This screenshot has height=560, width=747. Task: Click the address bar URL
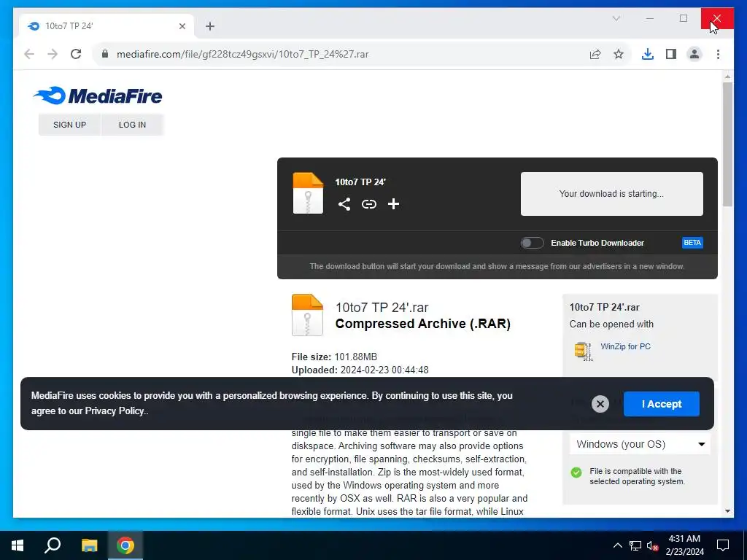point(242,54)
